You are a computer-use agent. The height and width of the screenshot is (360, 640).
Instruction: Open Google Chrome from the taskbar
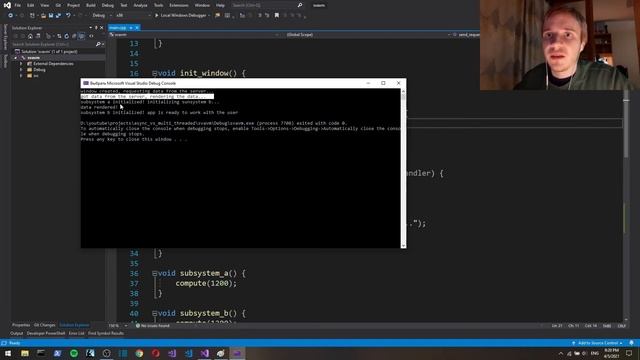139,353
